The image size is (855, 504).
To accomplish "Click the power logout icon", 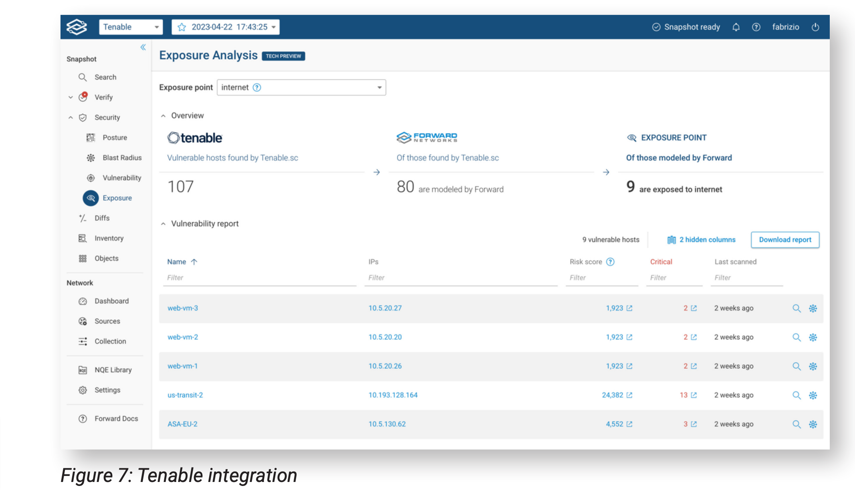I will pos(815,27).
